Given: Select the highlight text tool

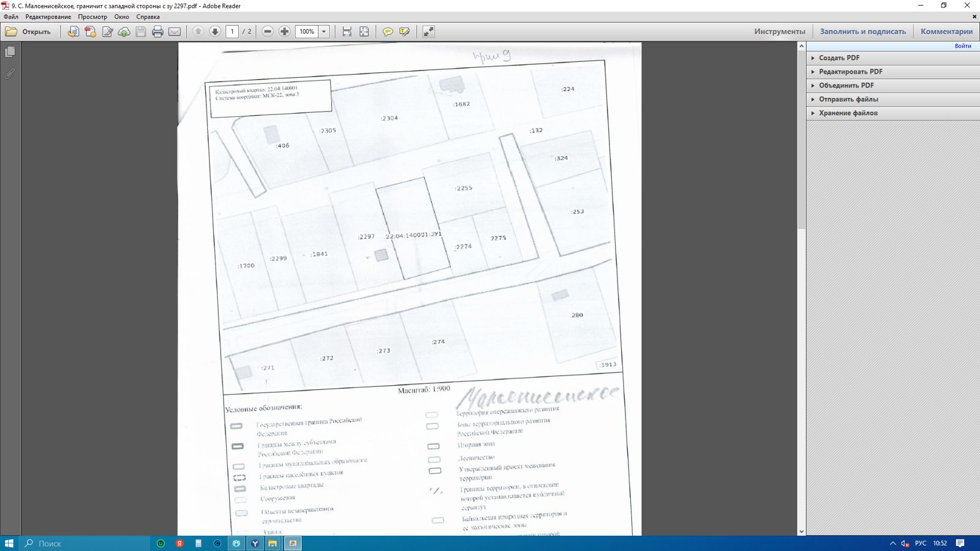Looking at the screenshot, I should coord(404,32).
